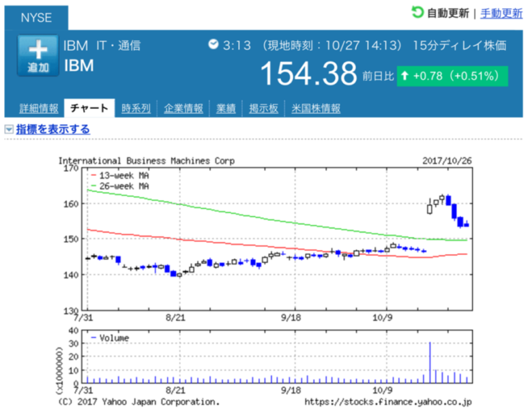Viewport: 532px width, 413px height.
Task: Open the 詳細情報 tab
Action: [x=39, y=108]
